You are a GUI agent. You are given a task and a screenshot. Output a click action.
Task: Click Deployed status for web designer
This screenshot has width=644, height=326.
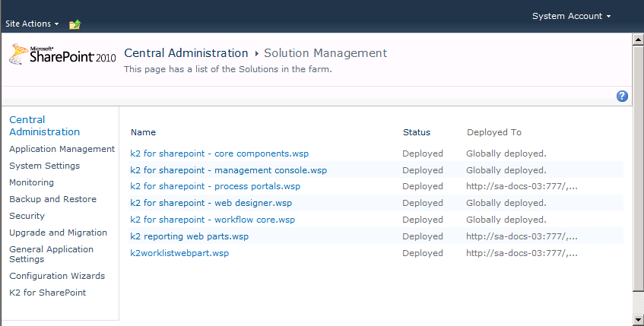coord(423,203)
